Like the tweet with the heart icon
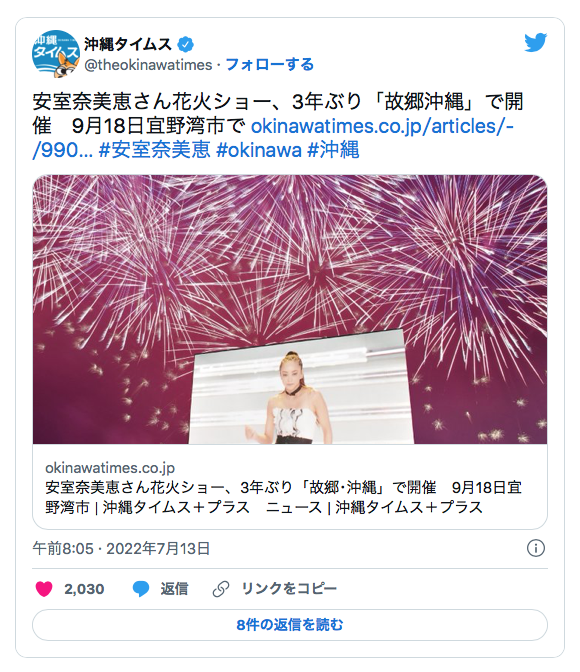 (44, 589)
